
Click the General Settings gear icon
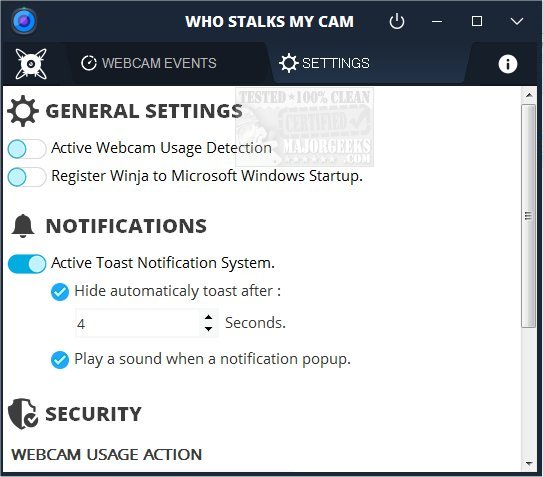click(23, 111)
